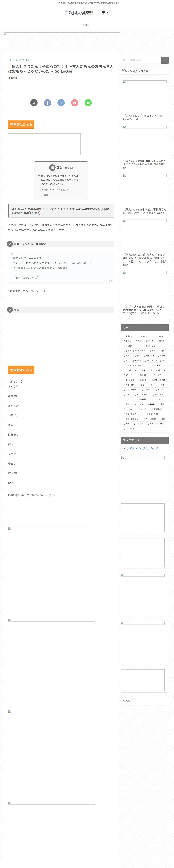Click the 完全版はこちら button below 画像
The width and height of the screenshot is (174, 868).
(x=21, y=370)
